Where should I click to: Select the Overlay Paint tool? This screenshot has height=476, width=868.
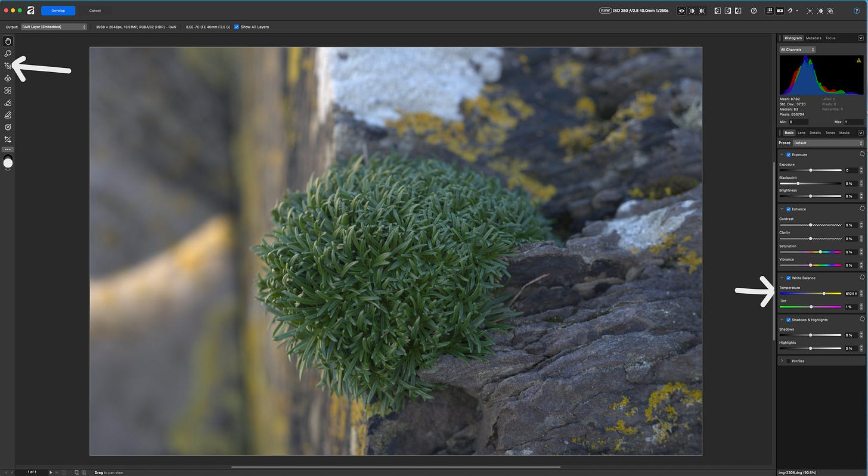click(8, 103)
